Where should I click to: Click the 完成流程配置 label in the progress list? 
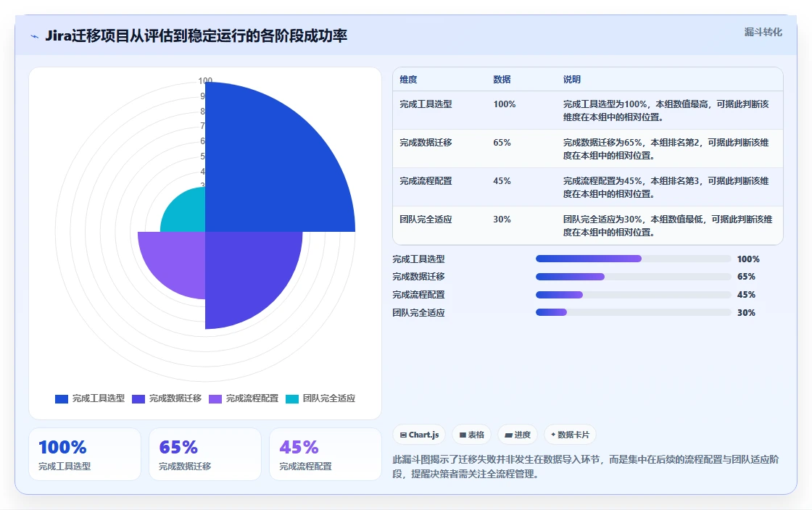tap(418, 295)
